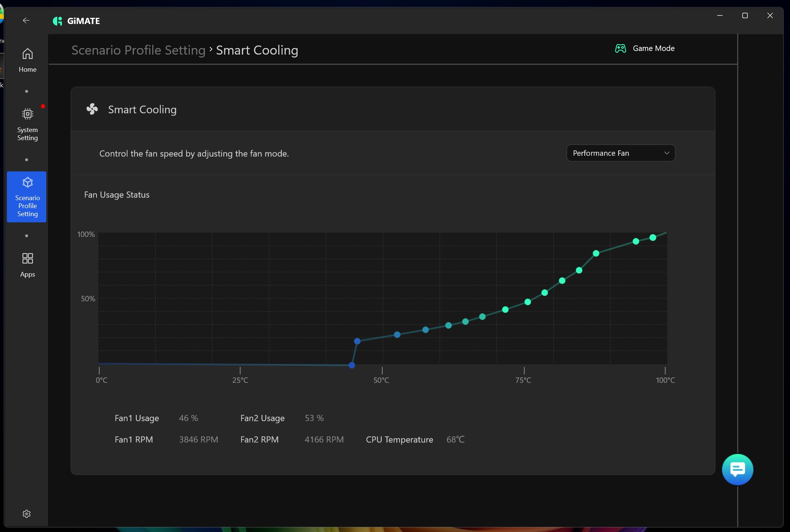Expand the Performance Fan dropdown
790x532 pixels.
click(x=620, y=153)
